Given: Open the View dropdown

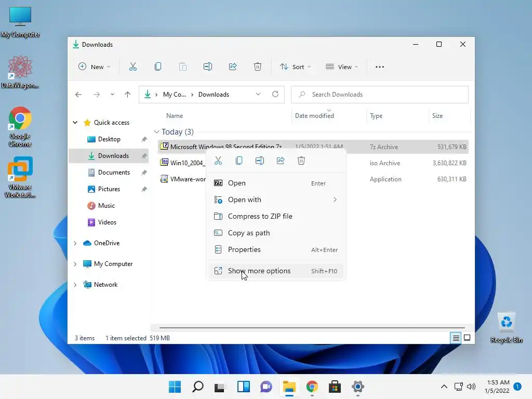Looking at the screenshot, I should coord(342,67).
